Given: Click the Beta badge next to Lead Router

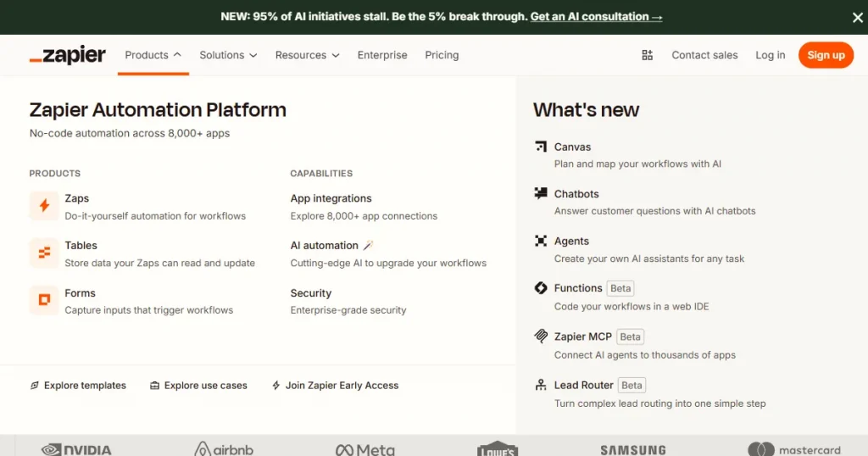Looking at the screenshot, I should tap(632, 385).
